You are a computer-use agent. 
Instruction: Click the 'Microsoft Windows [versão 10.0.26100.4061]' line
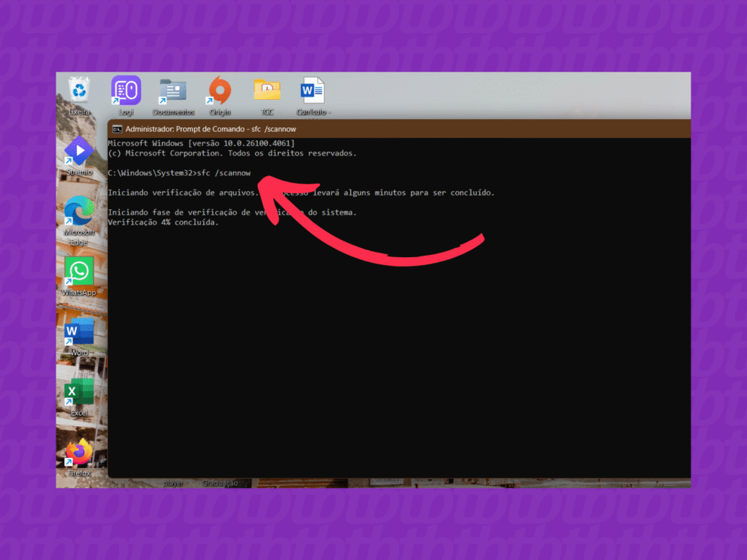(201, 143)
